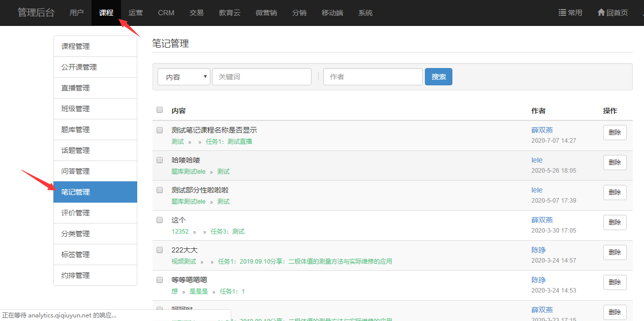
Task: Click the 题库测试lele course link under 哈喽哈喽
Action: pyautogui.click(x=189, y=172)
